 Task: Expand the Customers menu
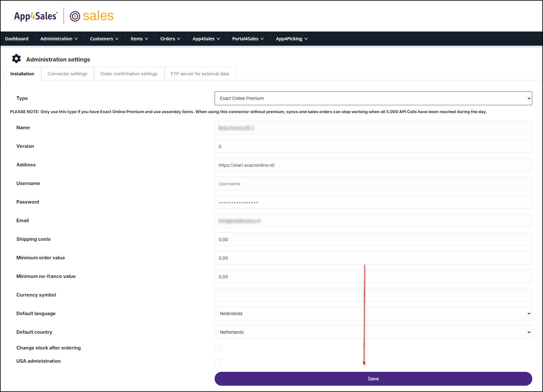104,39
